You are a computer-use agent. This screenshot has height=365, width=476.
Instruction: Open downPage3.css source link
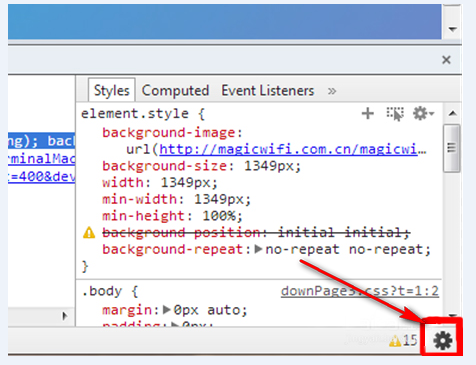pyautogui.click(x=360, y=291)
